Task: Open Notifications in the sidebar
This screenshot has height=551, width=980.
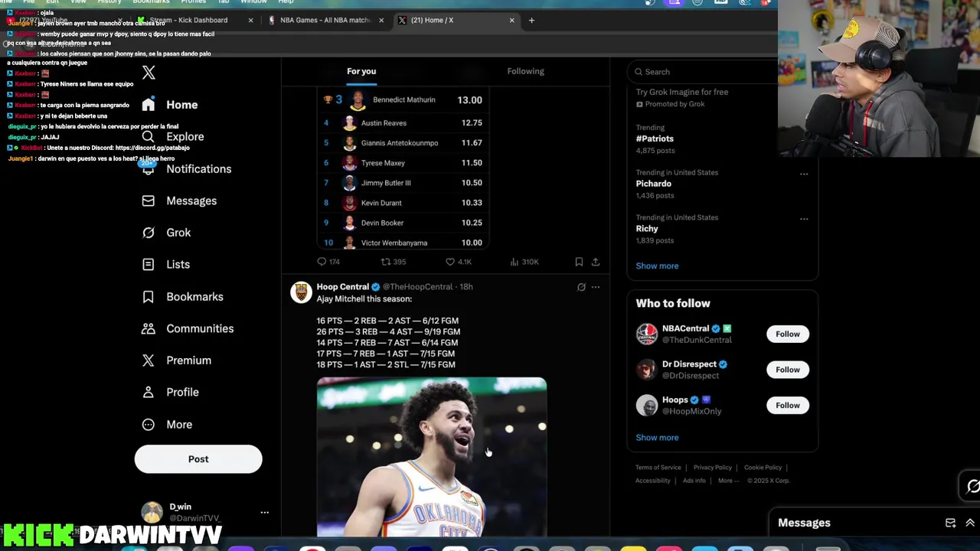Action: click(187, 169)
